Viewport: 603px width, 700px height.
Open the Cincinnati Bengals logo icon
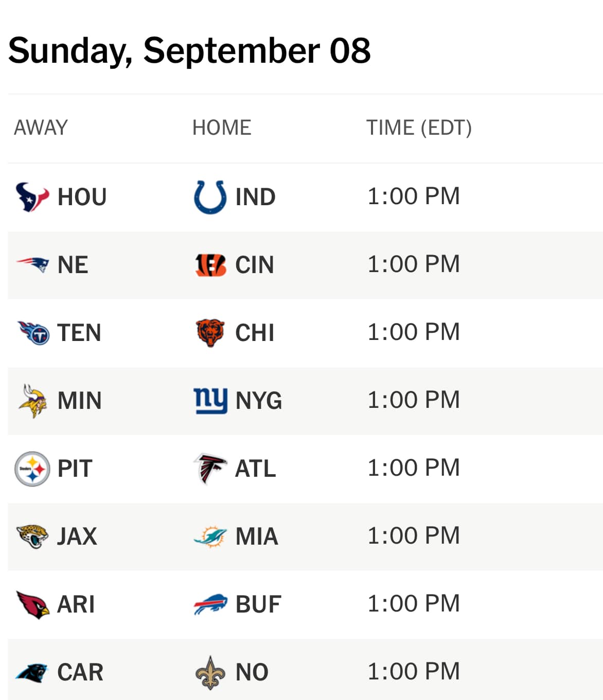(210, 265)
